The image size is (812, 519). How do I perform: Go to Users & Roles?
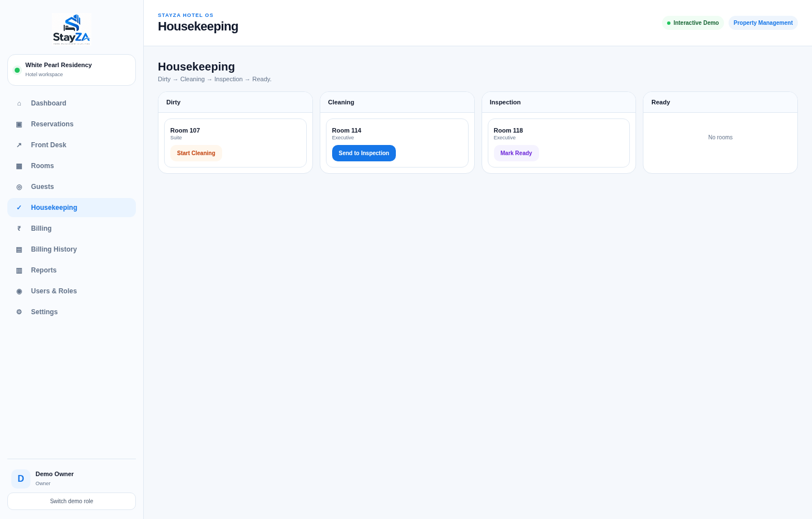[x=72, y=291]
